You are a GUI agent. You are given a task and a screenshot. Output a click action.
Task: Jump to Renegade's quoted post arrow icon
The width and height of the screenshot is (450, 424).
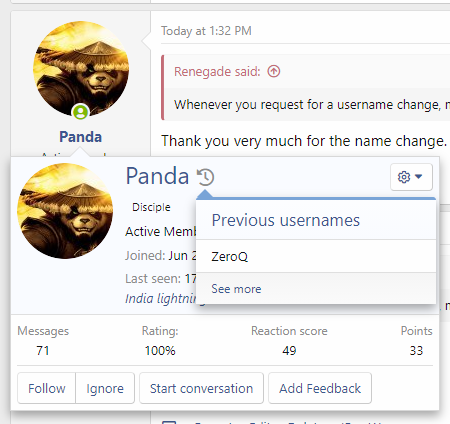pos(274,71)
